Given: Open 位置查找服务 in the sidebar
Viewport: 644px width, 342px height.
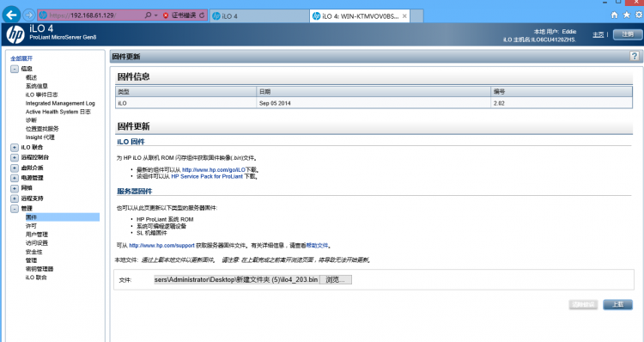Looking at the screenshot, I should click(42, 129).
